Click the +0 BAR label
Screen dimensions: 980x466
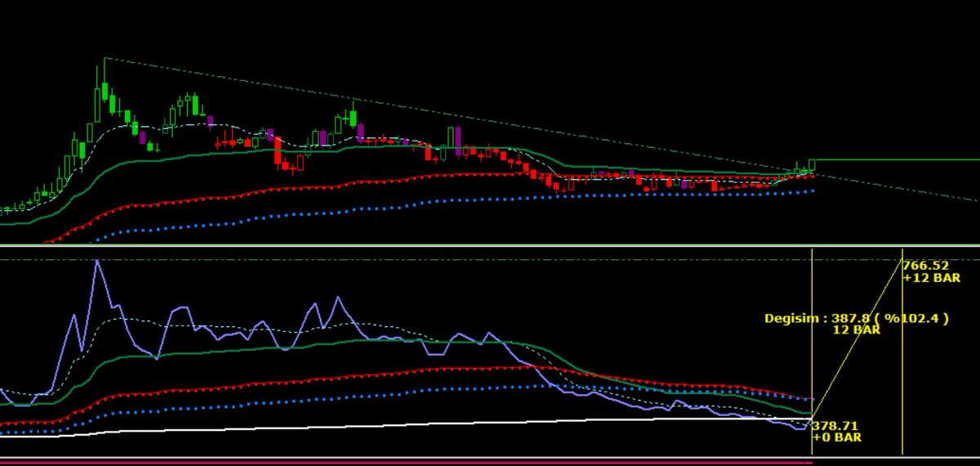(x=836, y=437)
